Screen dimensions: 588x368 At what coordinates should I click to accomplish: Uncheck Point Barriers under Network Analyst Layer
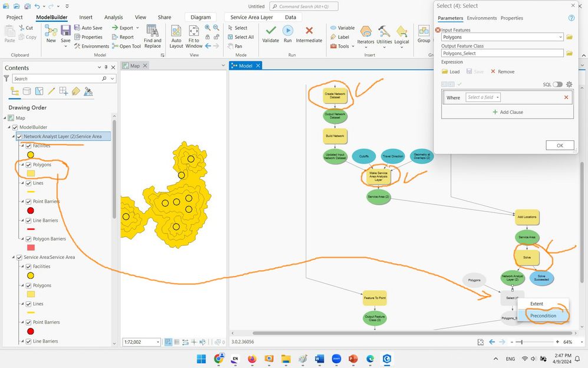click(28, 202)
